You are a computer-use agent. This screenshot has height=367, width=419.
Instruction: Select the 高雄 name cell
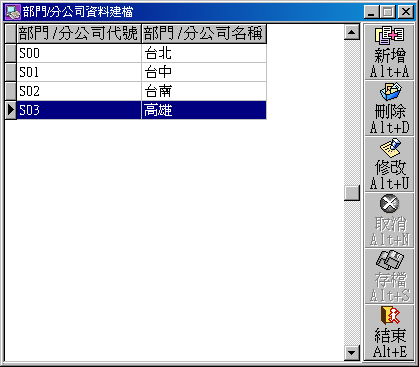click(204, 110)
